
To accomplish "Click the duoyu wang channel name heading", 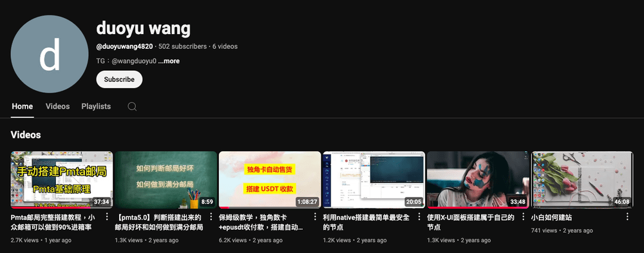I will [x=144, y=29].
